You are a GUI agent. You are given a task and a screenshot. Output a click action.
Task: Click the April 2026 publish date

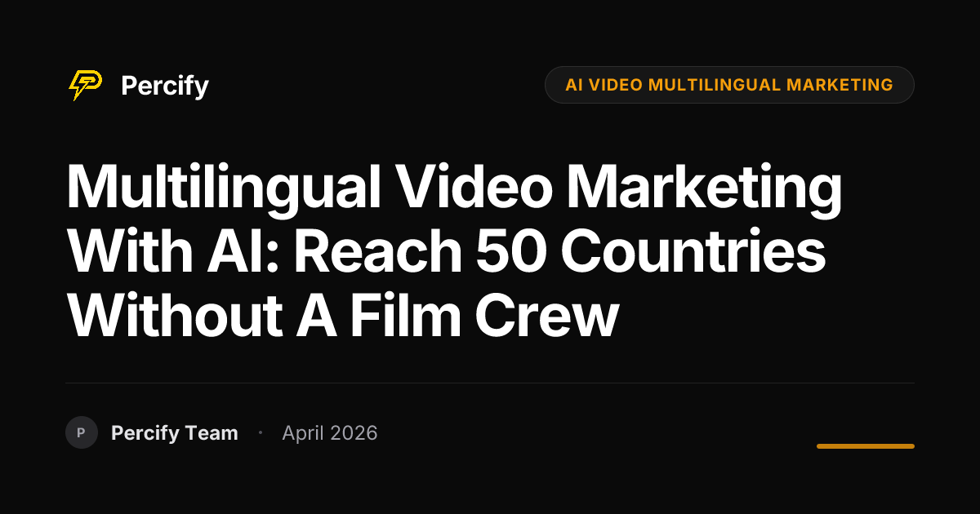pyautogui.click(x=330, y=433)
